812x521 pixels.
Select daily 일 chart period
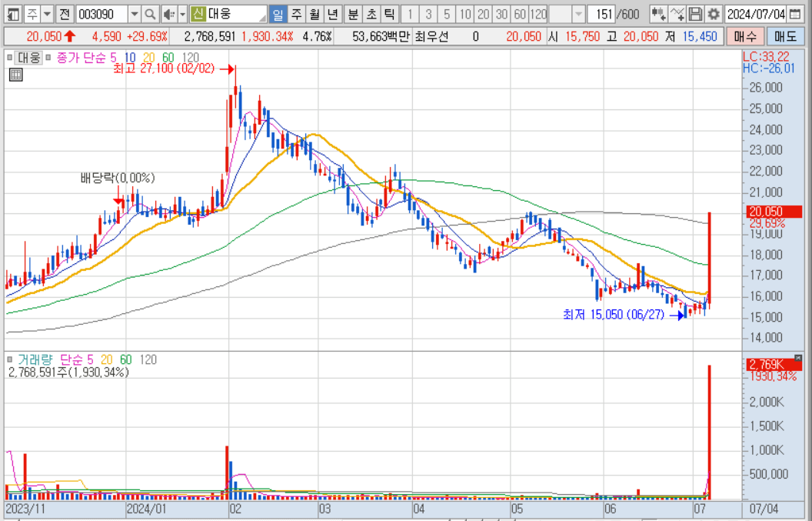coord(278,14)
